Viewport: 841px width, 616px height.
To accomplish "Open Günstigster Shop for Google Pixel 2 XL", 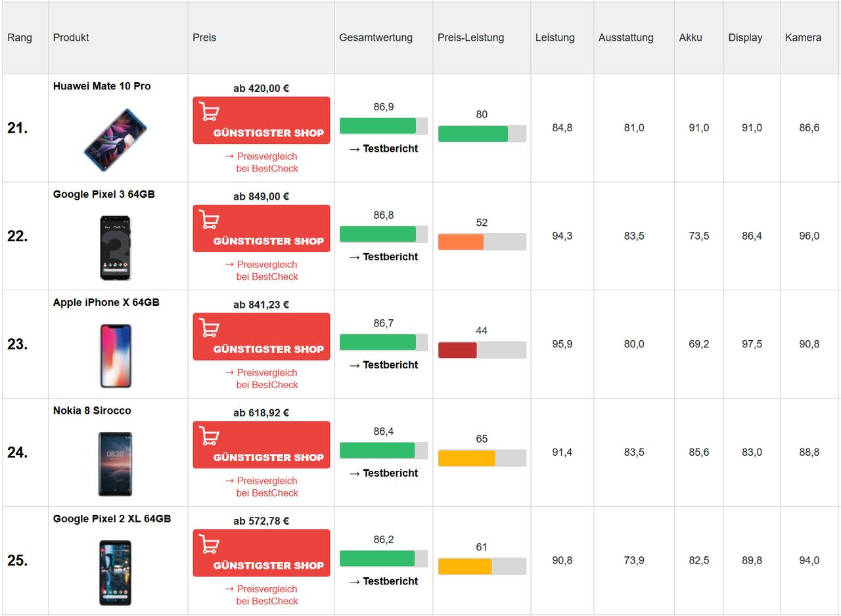I will (261, 553).
